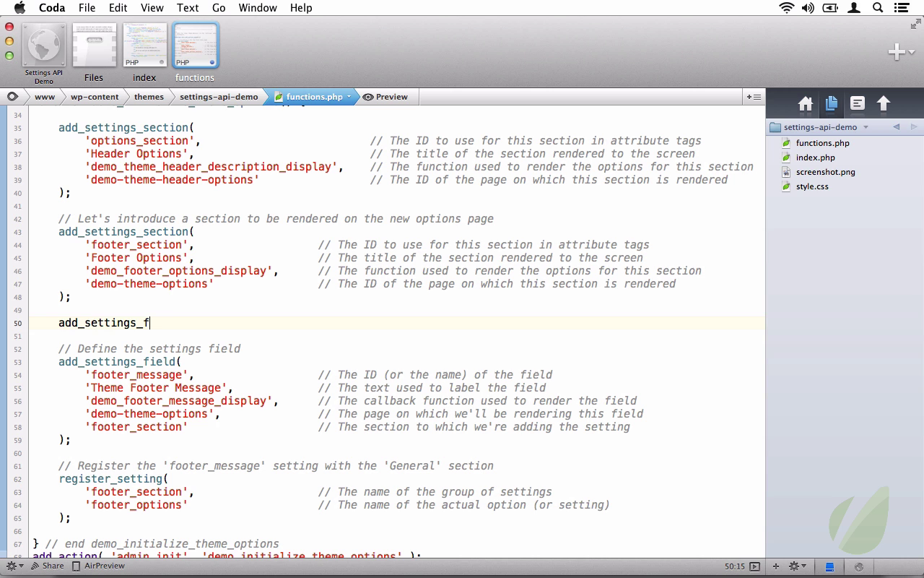Open the sidebar gear action menu
Image resolution: width=924 pixels, height=578 pixels.
pyautogui.click(x=797, y=566)
